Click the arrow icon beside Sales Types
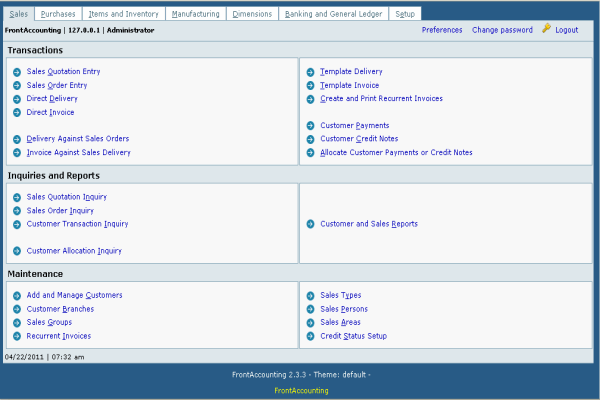The height and width of the screenshot is (400, 600). [310, 296]
